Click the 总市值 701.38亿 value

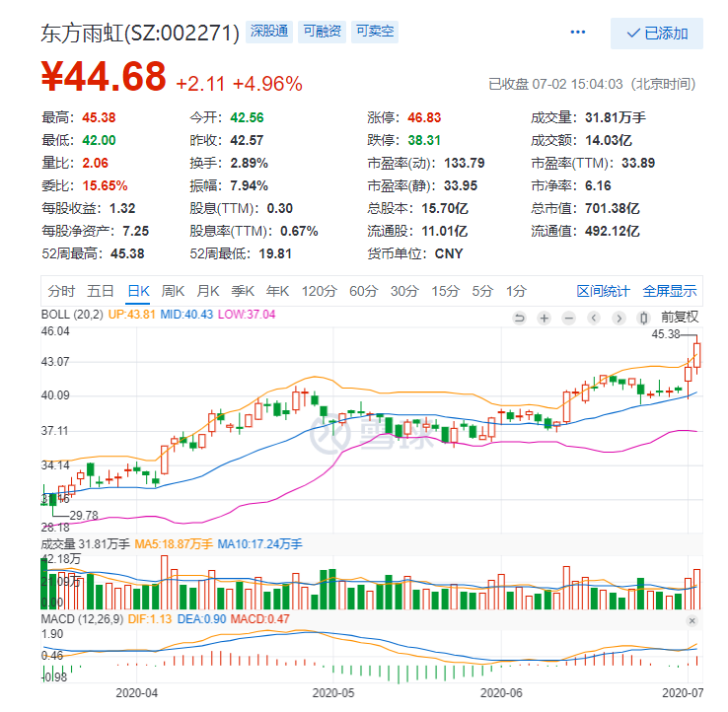613,208
